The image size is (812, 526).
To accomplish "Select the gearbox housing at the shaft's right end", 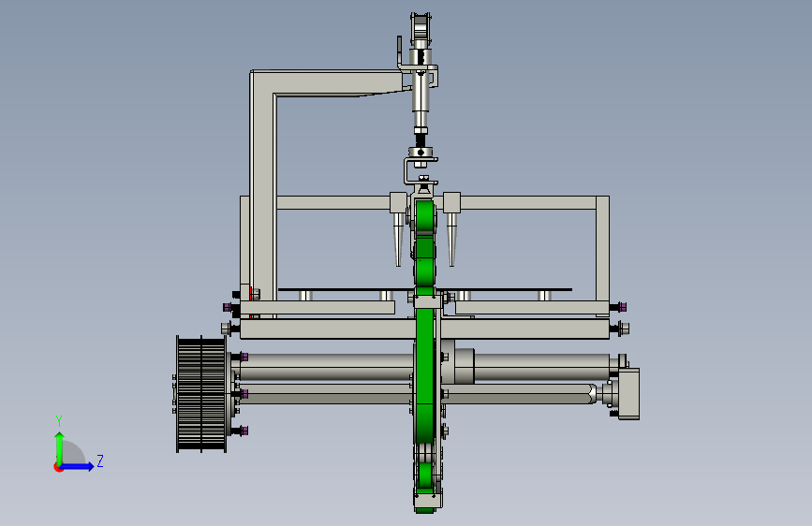I will tap(628, 393).
